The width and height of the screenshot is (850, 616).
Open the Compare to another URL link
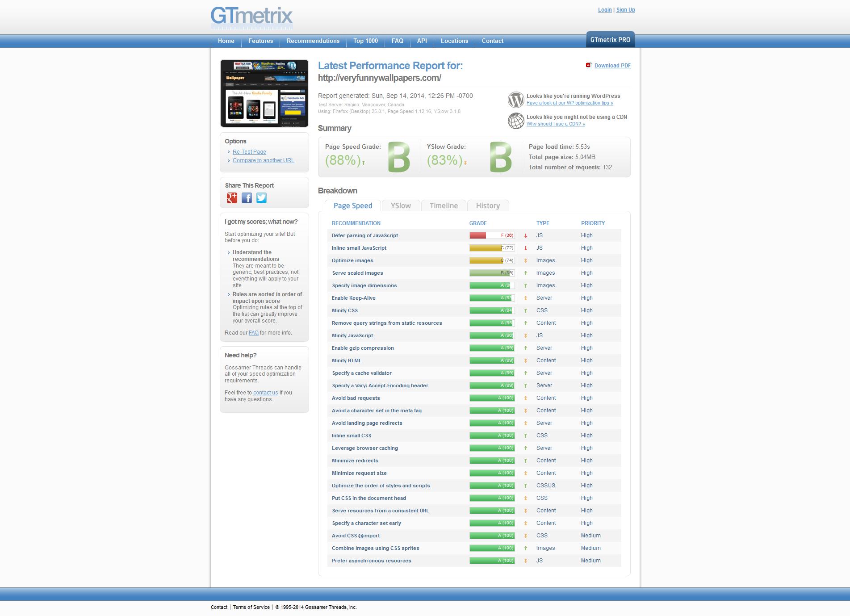pyautogui.click(x=263, y=160)
